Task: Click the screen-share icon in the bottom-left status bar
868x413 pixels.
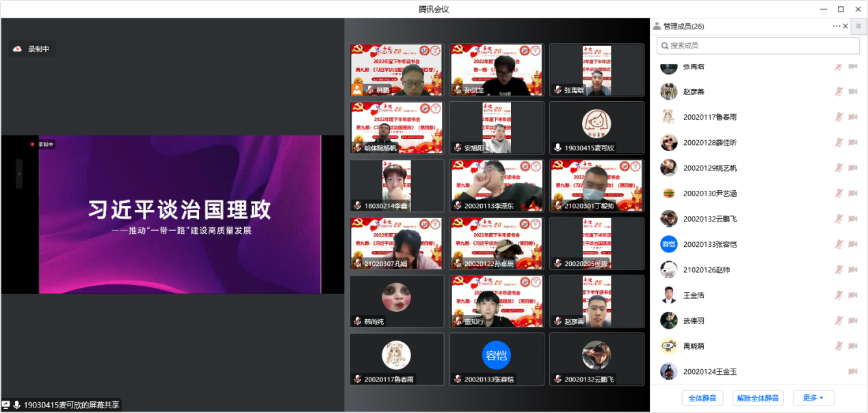Action: (6, 405)
